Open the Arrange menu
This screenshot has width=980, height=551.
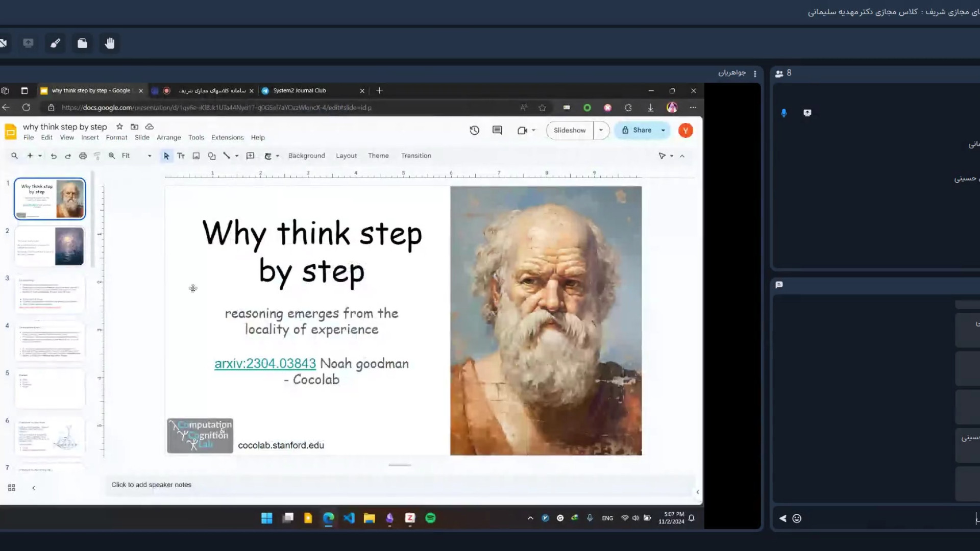pyautogui.click(x=168, y=138)
